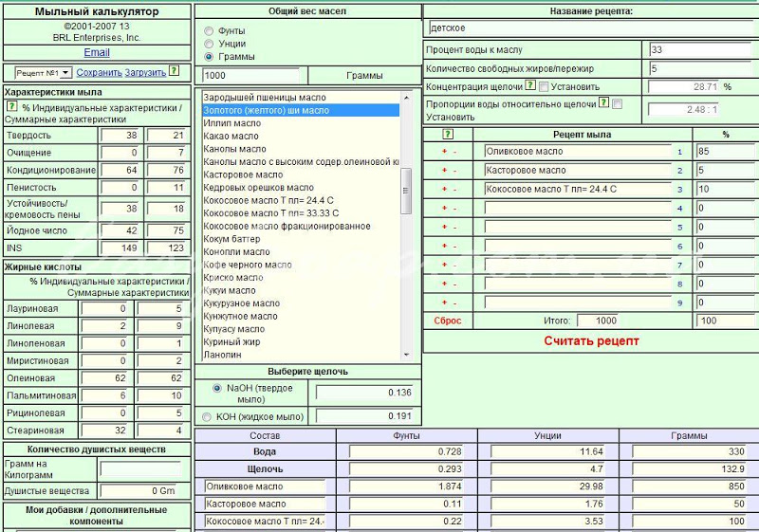The image size is (759, 532).
Task: Click the oil list scroll down arrow
Action: [407, 355]
